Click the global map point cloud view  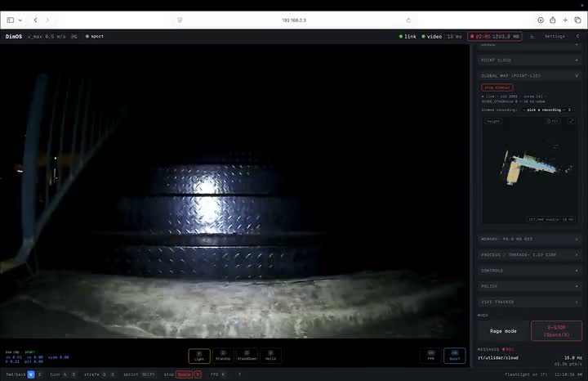click(x=529, y=171)
